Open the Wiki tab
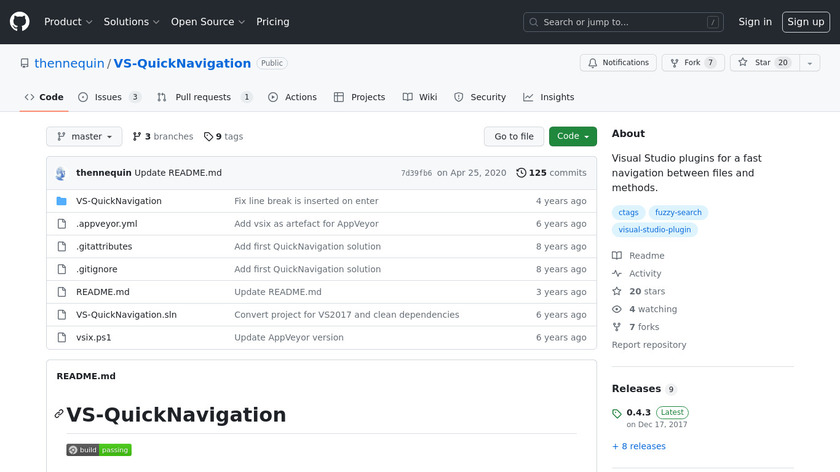840x472 pixels. (420, 97)
